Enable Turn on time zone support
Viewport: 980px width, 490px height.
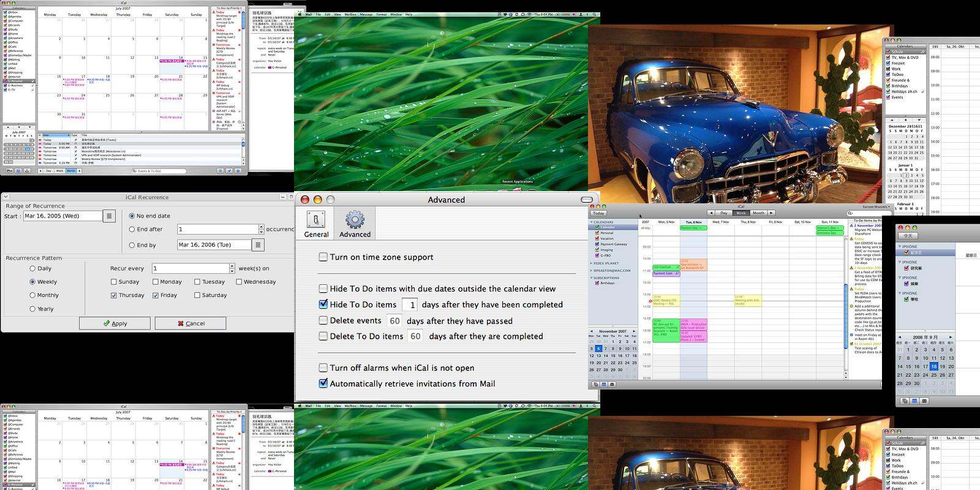point(323,257)
